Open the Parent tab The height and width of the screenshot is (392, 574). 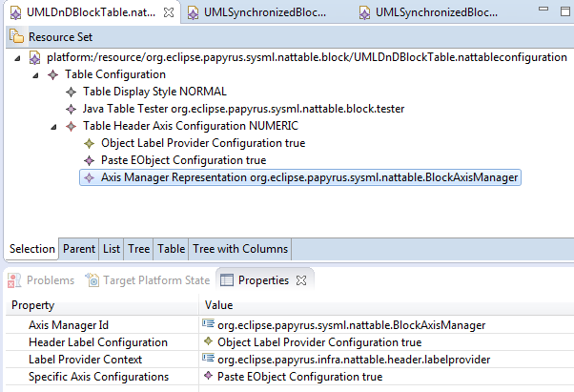coord(79,249)
